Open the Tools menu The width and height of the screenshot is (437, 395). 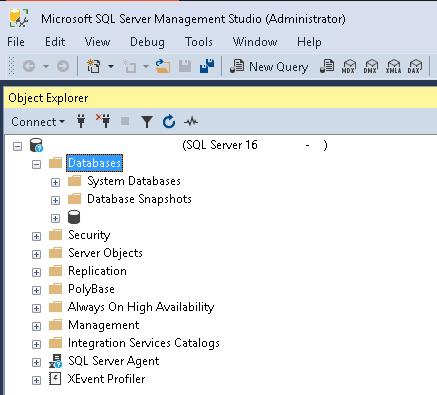[199, 42]
